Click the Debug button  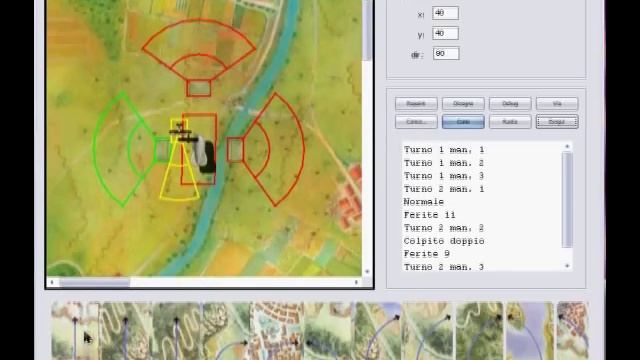coord(510,104)
